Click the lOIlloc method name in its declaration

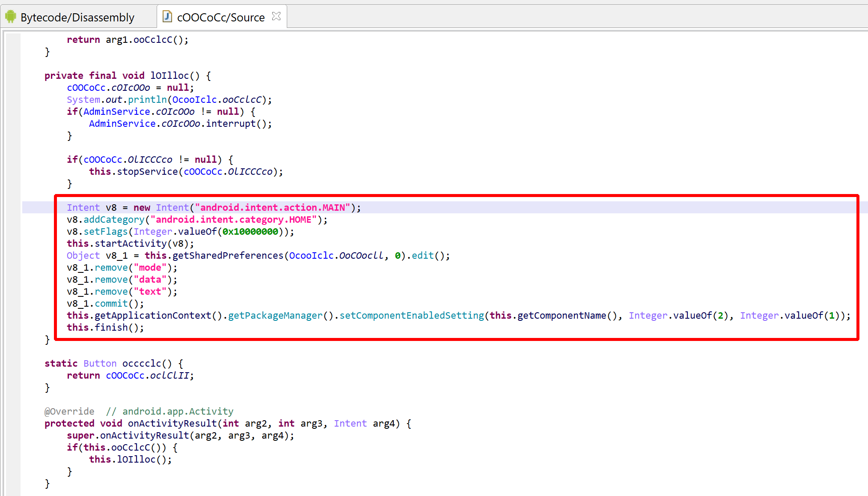(x=169, y=76)
